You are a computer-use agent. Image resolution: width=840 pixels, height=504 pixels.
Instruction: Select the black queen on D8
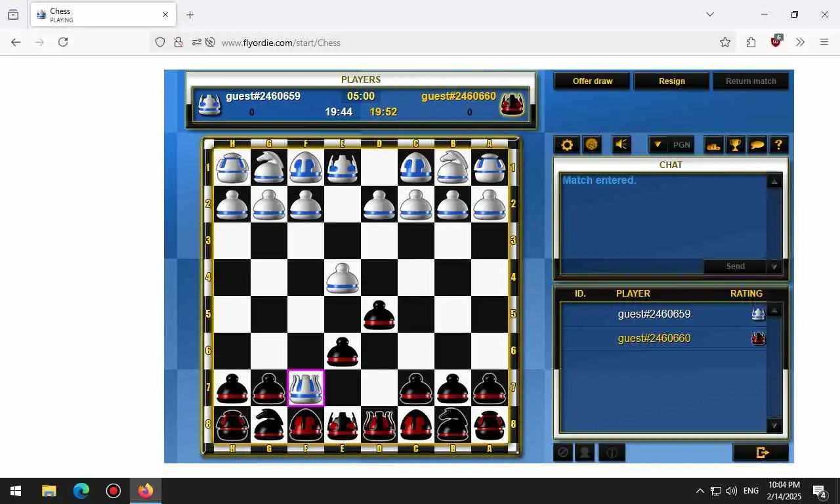[379, 425]
